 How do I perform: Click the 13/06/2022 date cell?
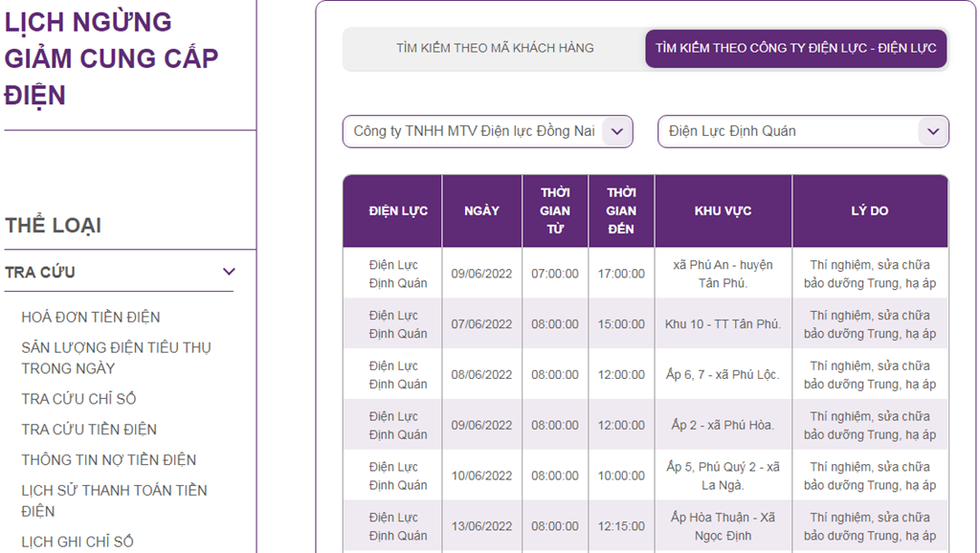tap(481, 526)
